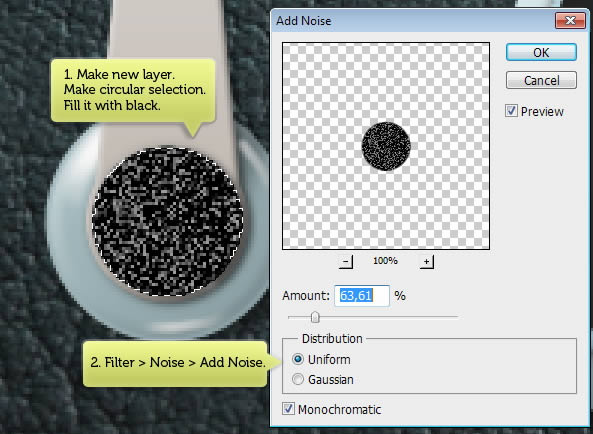Choose Gaussian distribution
Screen dimensions: 593x434
pyautogui.click(x=298, y=379)
